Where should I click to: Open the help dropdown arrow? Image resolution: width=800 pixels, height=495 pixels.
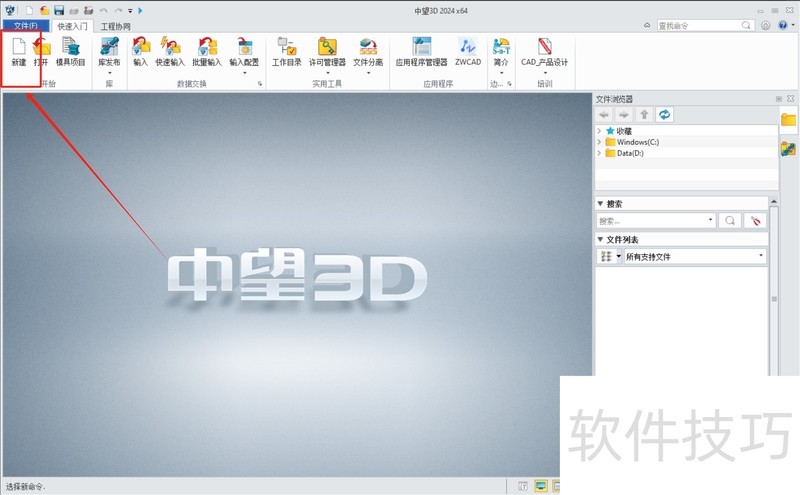pos(792,25)
